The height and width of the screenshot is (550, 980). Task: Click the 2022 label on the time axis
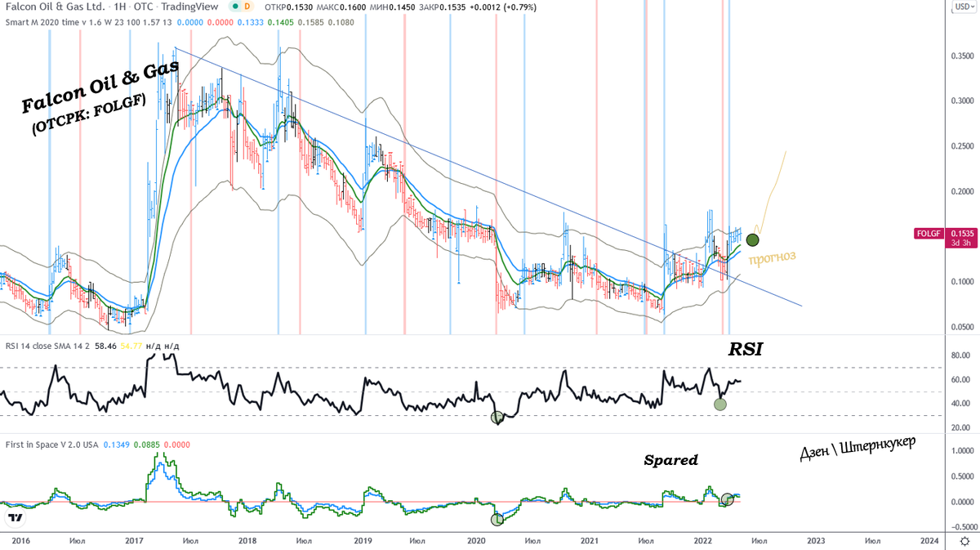702,541
